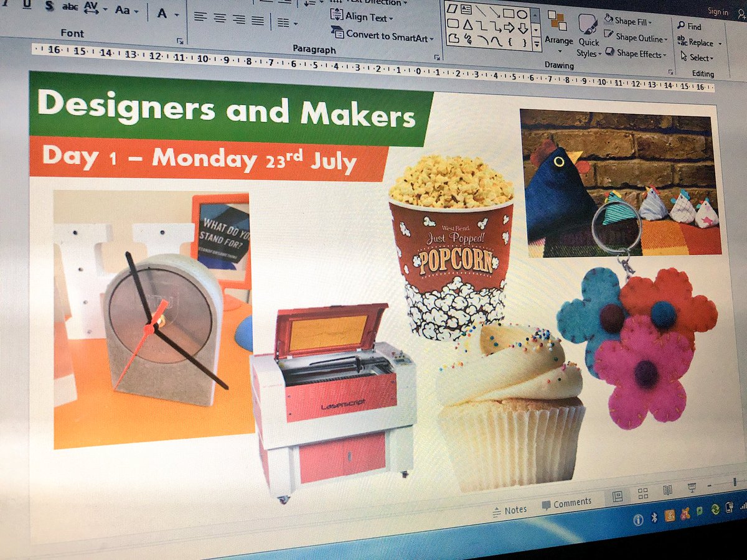
Task: Click the character spacing AV icon
Action: pos(91,9)
